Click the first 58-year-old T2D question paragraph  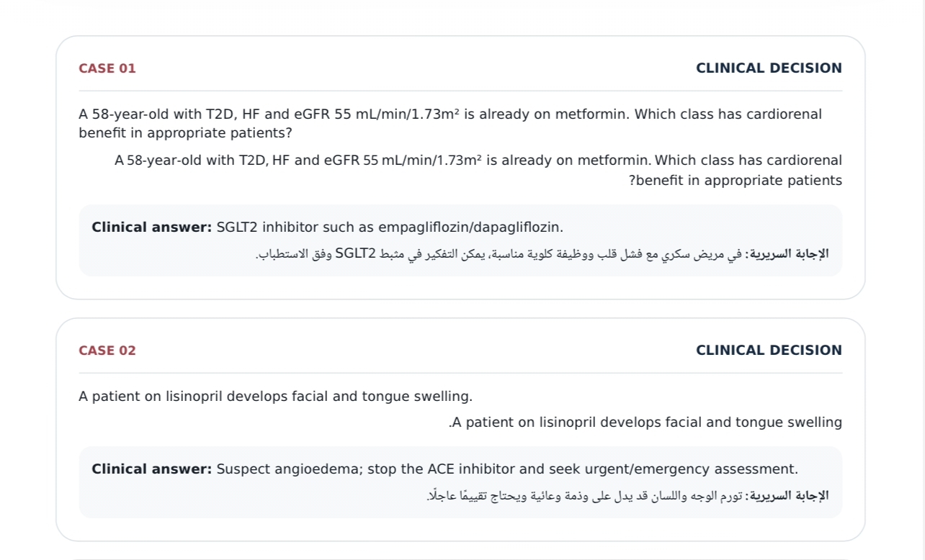[450, 124]
